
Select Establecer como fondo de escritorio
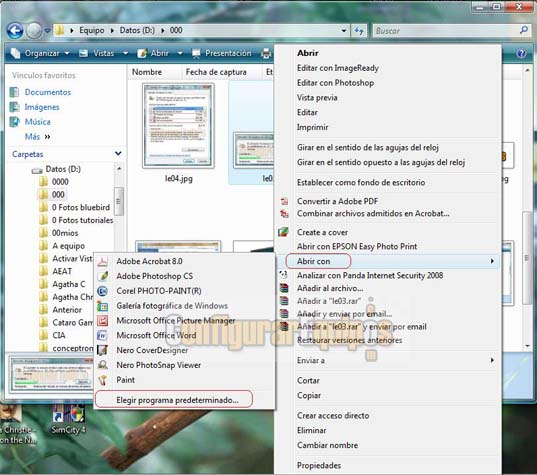(361, 183)
